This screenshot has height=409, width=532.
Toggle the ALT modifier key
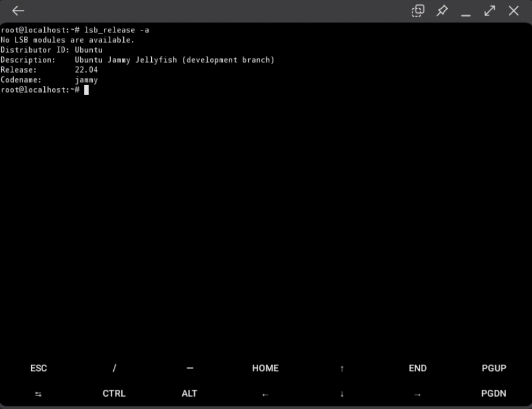189,393
